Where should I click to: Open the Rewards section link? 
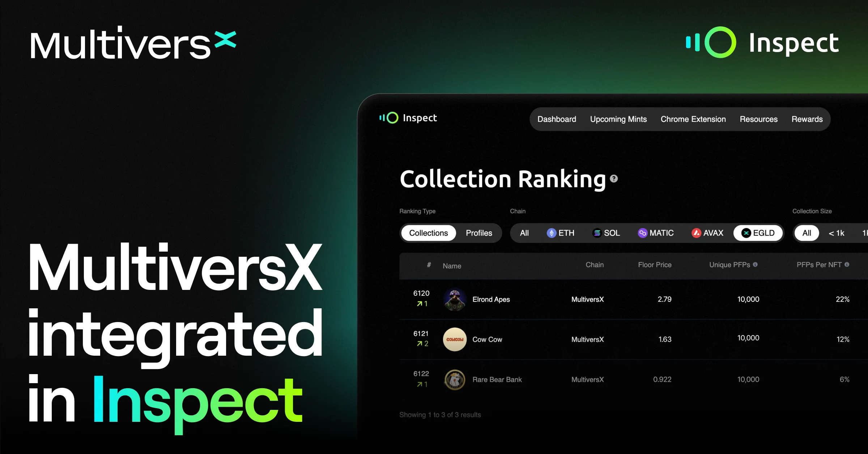pyautogui.click(x=808, y=119)
